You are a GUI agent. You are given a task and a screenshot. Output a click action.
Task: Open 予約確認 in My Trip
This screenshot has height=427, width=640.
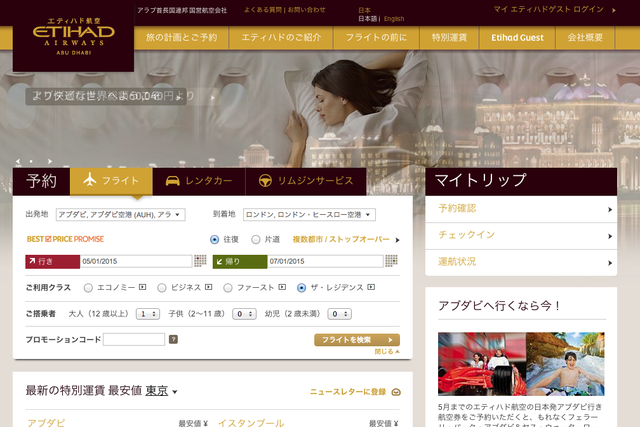tap(521, 209)
